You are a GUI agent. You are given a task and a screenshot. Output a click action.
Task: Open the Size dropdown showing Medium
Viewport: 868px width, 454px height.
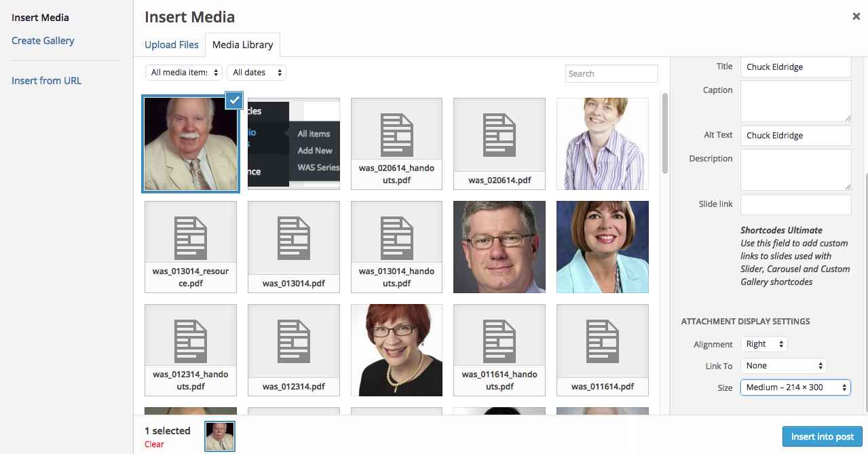tap(795, 387)
